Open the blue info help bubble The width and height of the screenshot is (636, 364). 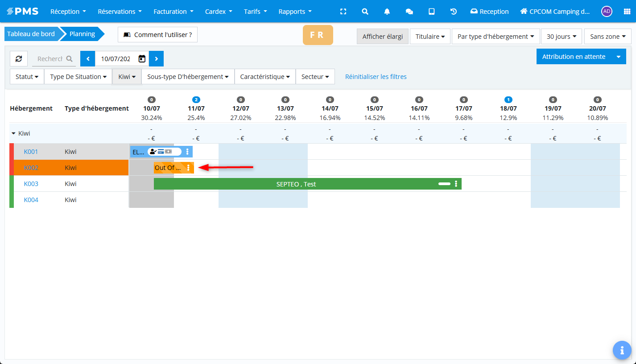pyautogui.click(x=622, y=350)
